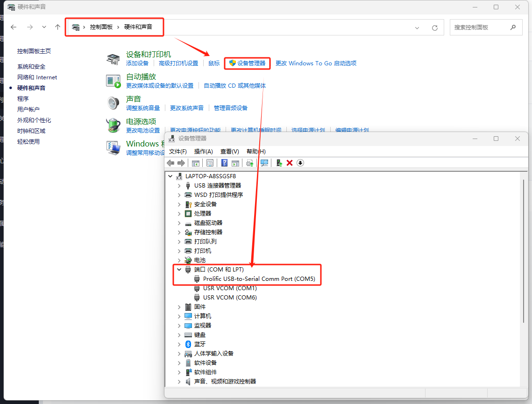
Task: Click the Windows Mobility Center icon
Action: pos(113,148)
